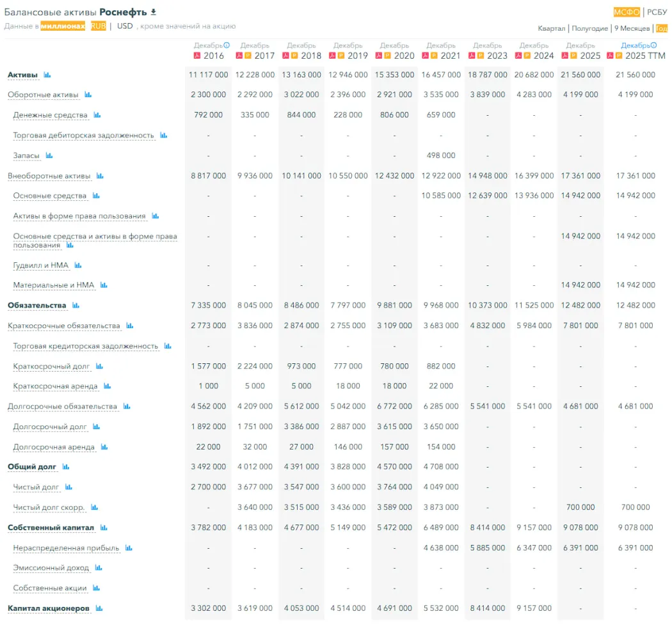Open chart icon for Долгосрочная аренда
This screenshot has height=630, width=672.
[x=104, y=447]
